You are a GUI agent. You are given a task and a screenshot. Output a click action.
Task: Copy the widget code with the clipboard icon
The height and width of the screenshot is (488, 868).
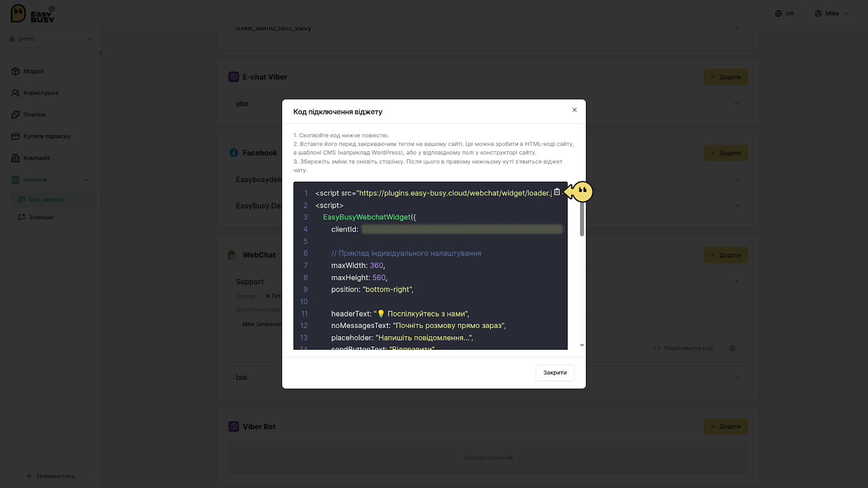[x=557, y=192]
